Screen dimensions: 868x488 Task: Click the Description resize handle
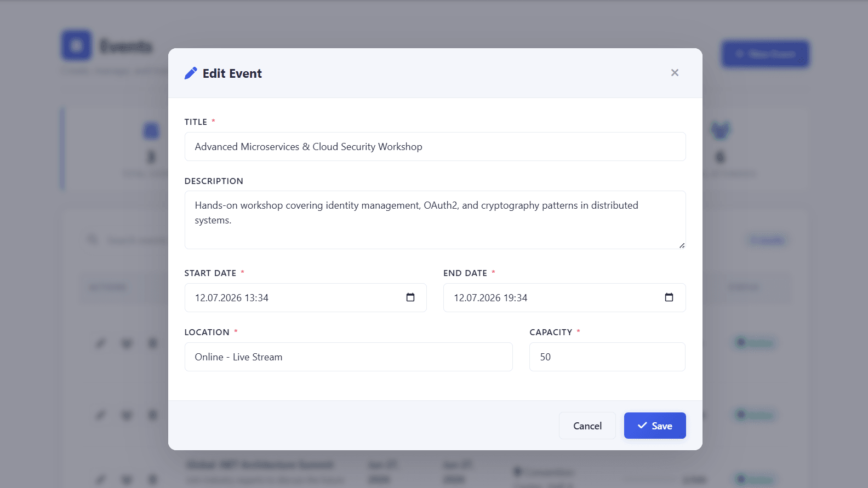[682, 245]
